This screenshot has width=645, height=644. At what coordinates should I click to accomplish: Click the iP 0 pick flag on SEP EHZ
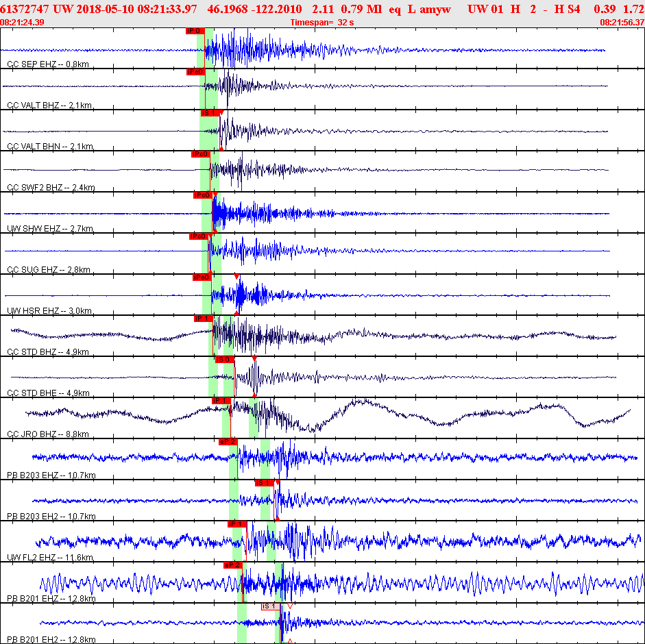click(x=195, y=31)
